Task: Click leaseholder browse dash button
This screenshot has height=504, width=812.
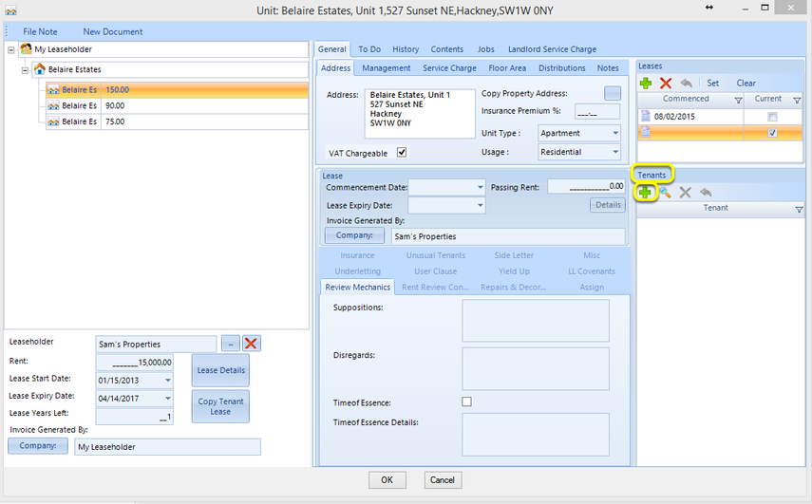Action: pos(231,344)
